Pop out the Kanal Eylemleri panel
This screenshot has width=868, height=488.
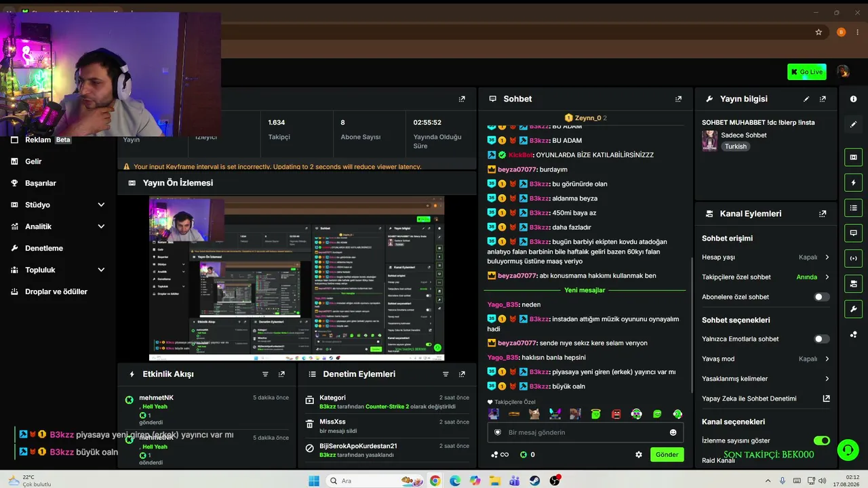click(x=823, y=213)
